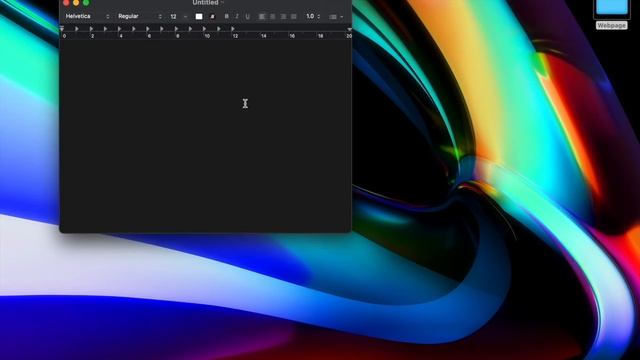Align text to the left

point(262,16)
